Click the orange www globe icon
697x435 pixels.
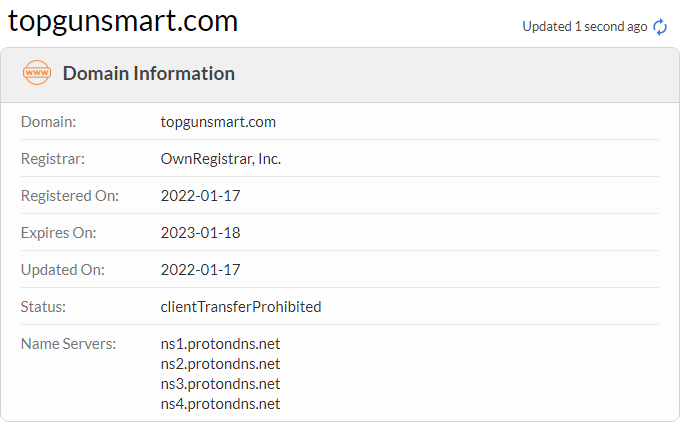(37, 73)
